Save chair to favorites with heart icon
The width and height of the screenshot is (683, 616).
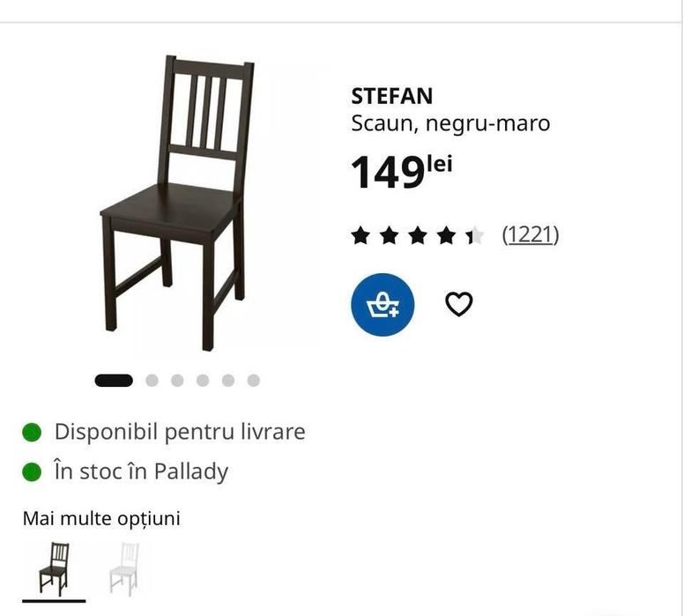[x=458, y=304]
